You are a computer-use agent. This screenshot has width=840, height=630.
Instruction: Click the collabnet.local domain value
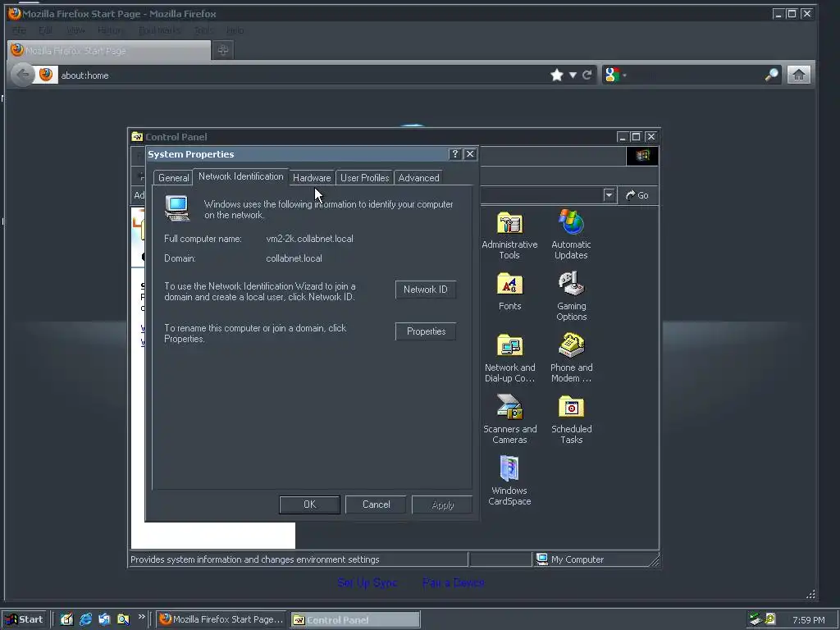[x=294, y=258]
